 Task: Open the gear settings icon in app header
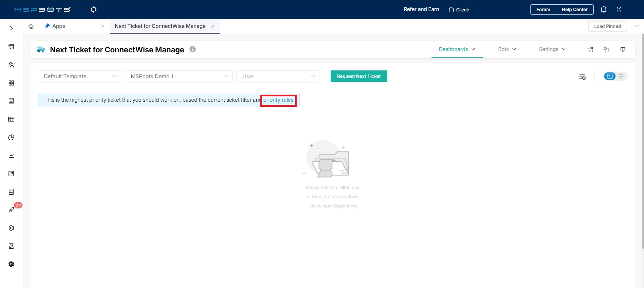click(606, 49)
